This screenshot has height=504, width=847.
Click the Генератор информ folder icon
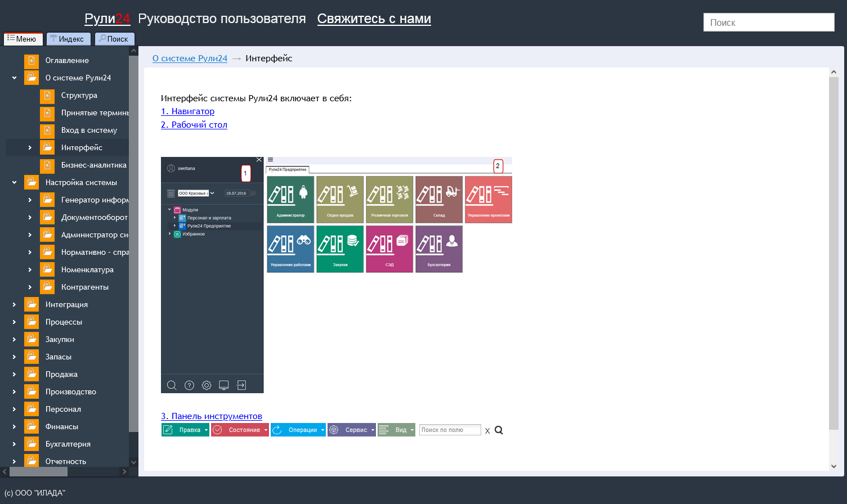click(x=47, y=200)
